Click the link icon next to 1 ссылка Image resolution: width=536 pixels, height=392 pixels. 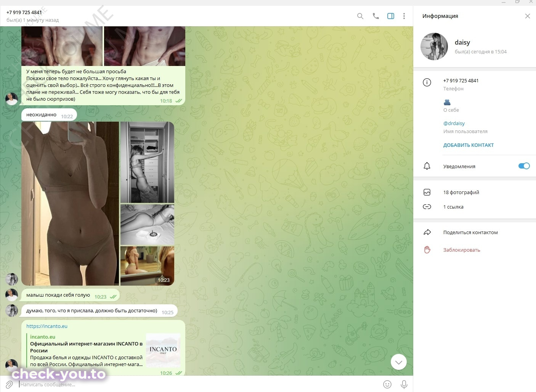[427, 207]
